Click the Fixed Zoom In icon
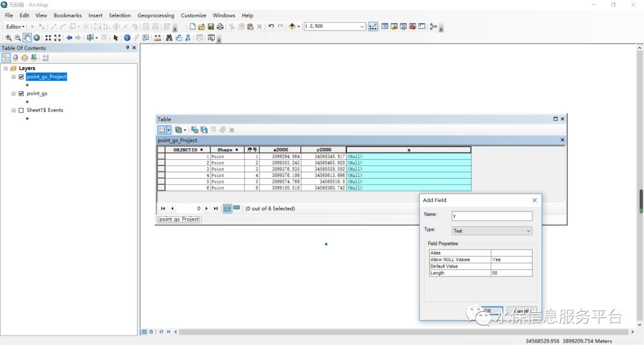The image size is (644, 345). point(48,38)
